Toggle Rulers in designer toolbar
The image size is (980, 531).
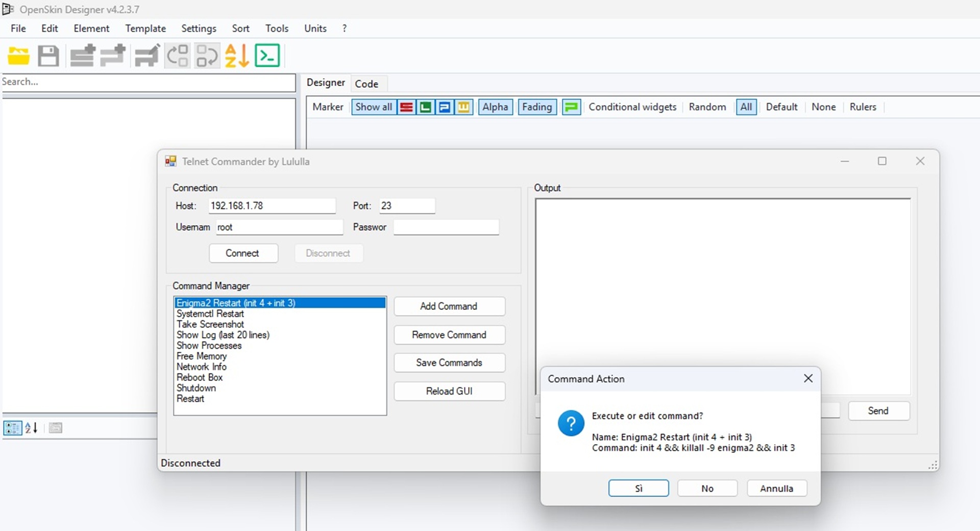click(x=863, y=107)
